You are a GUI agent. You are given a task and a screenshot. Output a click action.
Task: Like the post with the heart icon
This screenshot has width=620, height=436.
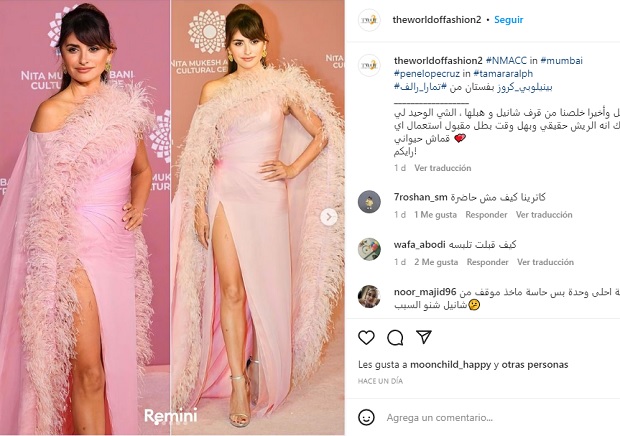coord(366,337)
